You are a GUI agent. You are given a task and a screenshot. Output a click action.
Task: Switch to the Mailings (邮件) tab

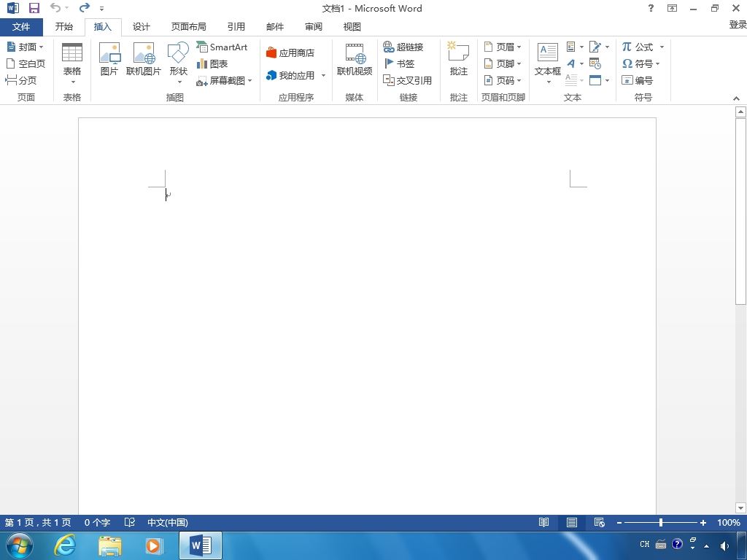pos(274,27)
